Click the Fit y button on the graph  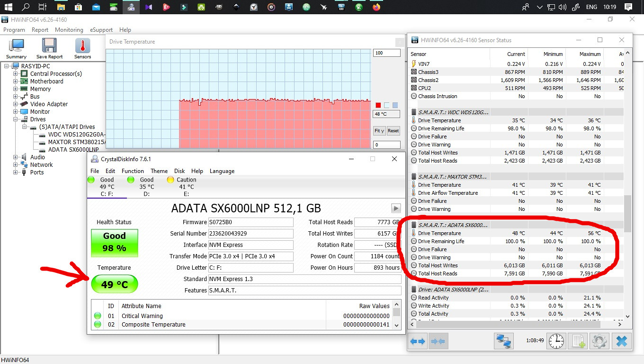click(379, 131)
